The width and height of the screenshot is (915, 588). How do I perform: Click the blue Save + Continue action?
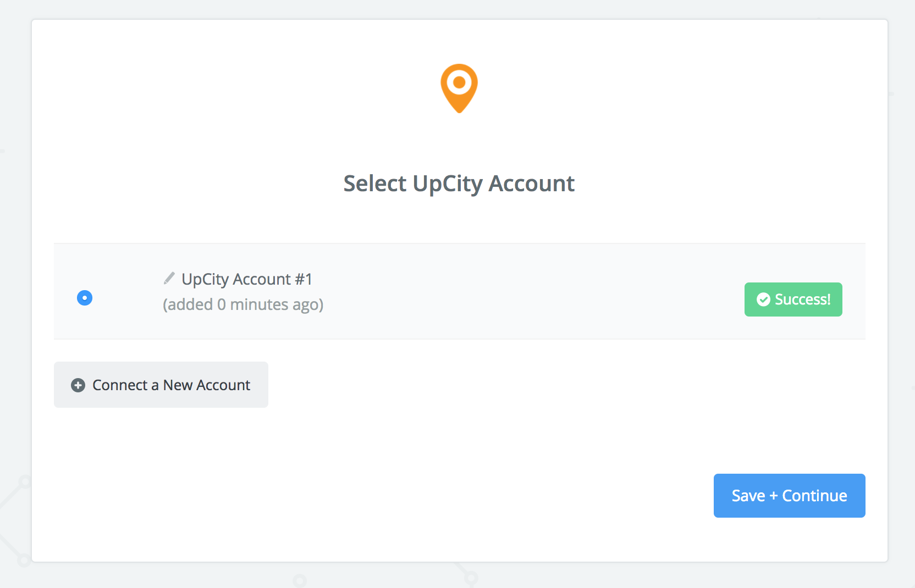[789, 495]
